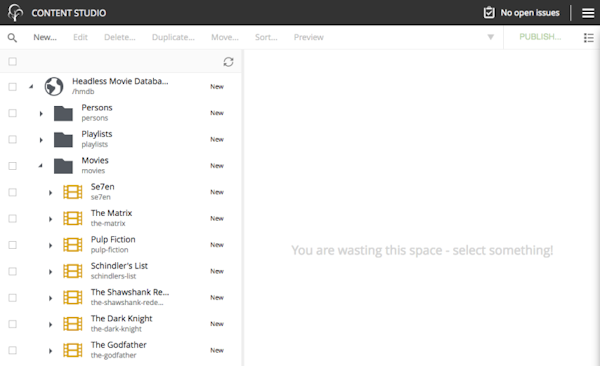600x366 pixels.
Task: Click the Sort... toolbar item
Action: click(266, 37)
